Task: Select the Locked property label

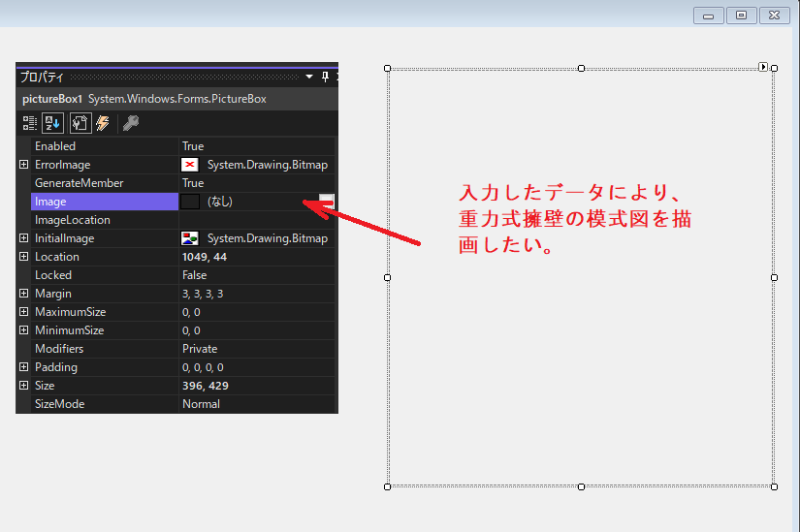Action: 53,275
